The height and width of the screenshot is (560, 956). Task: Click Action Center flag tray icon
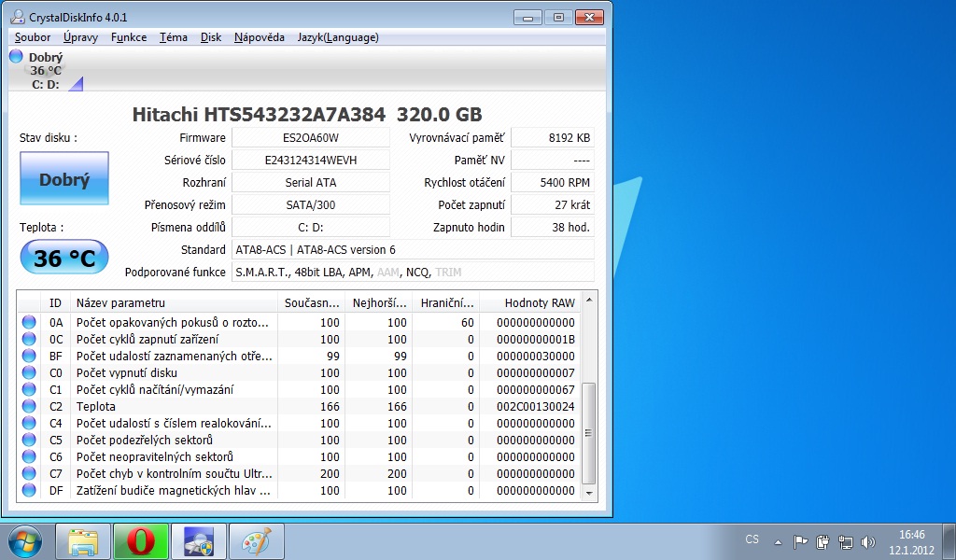click(800, 541)
